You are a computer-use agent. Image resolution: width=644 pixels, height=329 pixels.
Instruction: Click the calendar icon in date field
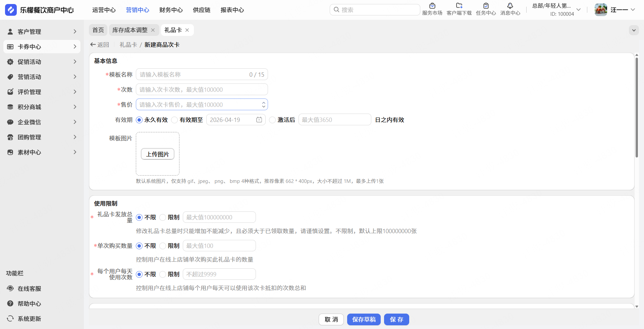coord(259,120)
